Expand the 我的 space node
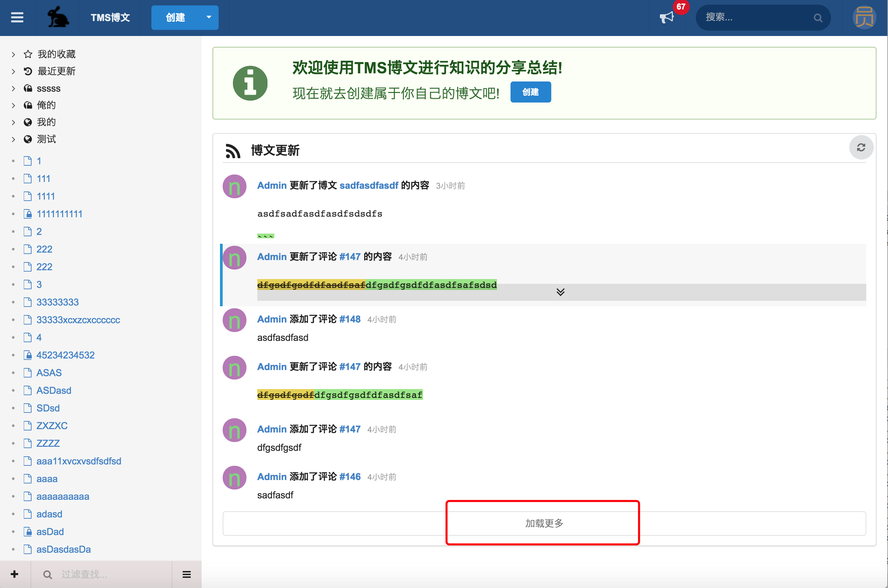The height and width of the screenshot is (588, 888). 14,122
